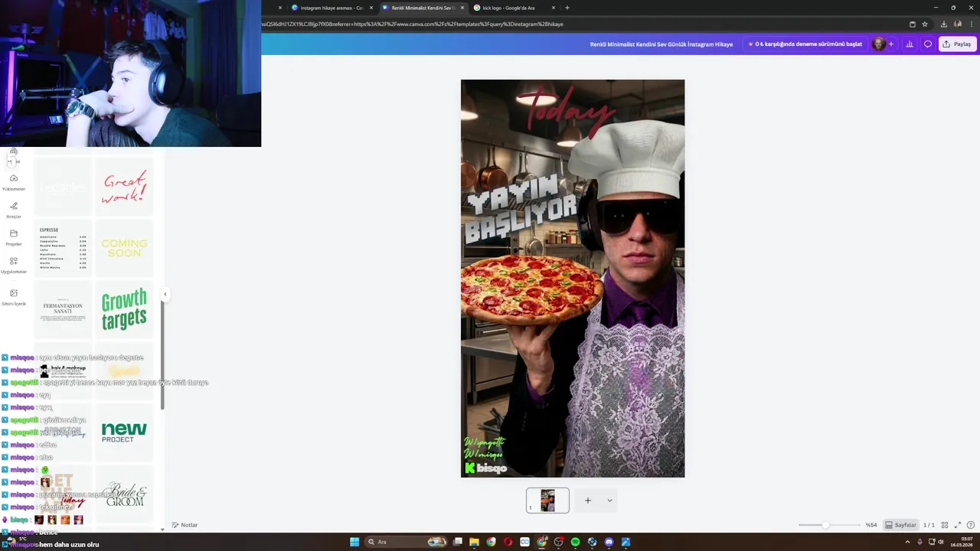Open Discord from the taskbar
Screen dimensions: 980x551
pyautogui.click(x=609, y=542)
